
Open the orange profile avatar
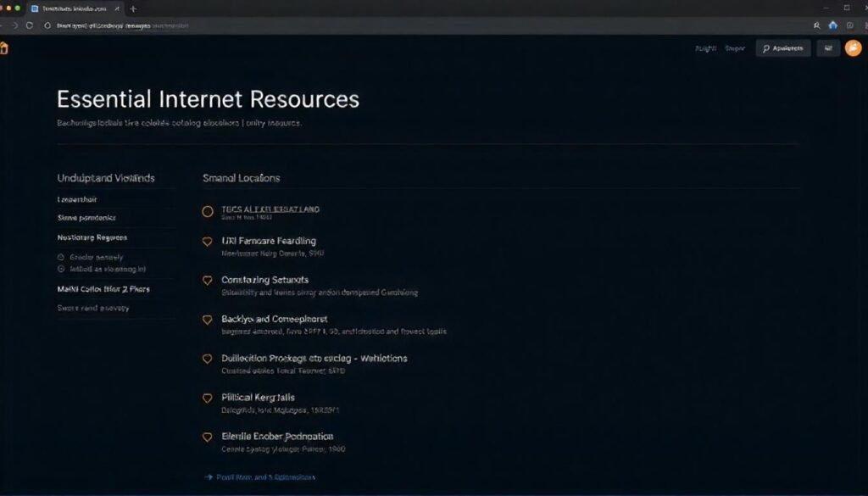click(x=853, y=48)
